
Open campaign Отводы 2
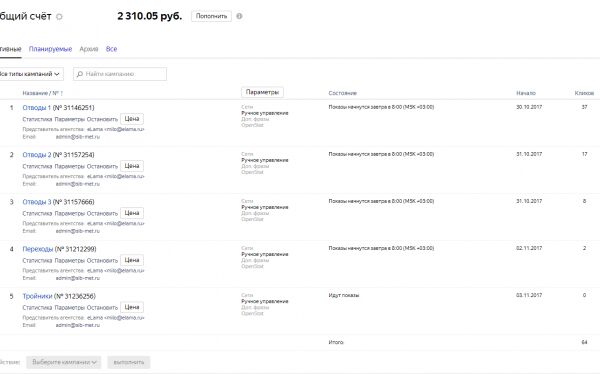(x=37, y=155)
